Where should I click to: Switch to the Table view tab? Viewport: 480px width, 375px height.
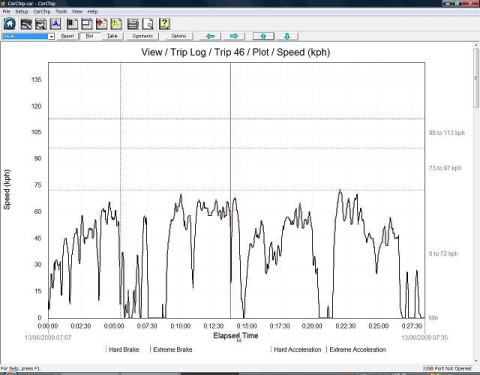click(x=112, y=36)
